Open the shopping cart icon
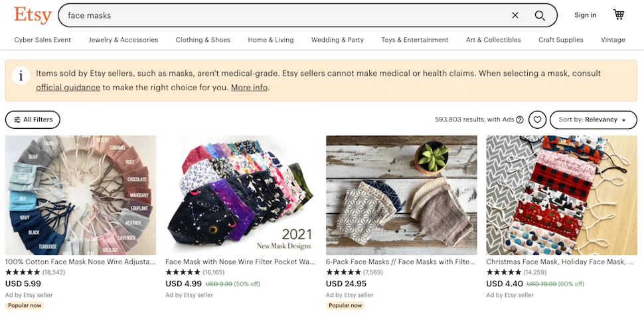 (x=619, y=15)
